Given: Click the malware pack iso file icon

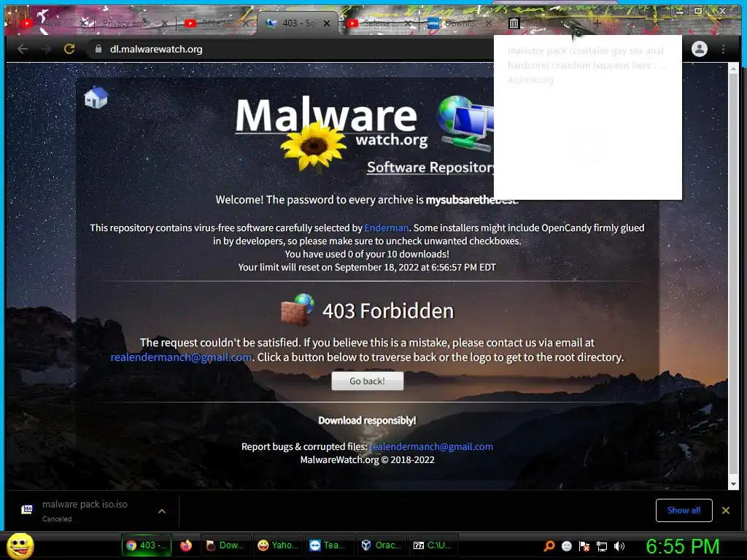Looking at the screenshot, I should tap(28, 510).
